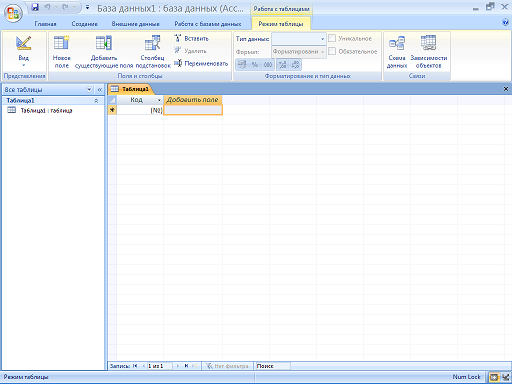This screenshot has width=512, height=384.
Task: Go to first record navigation button
Action: [x=135, y=366]
